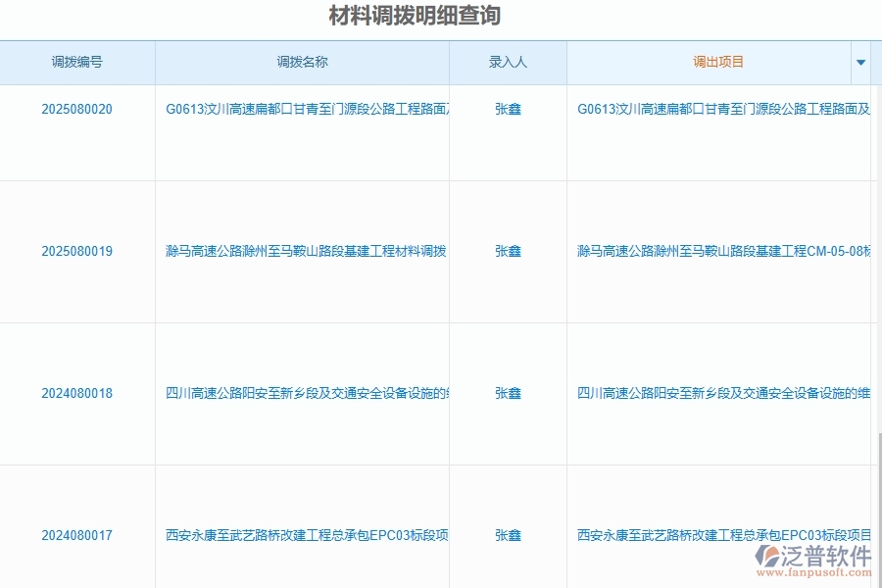Click the 材料调拨明细查询 page title

tap(440, 15)
